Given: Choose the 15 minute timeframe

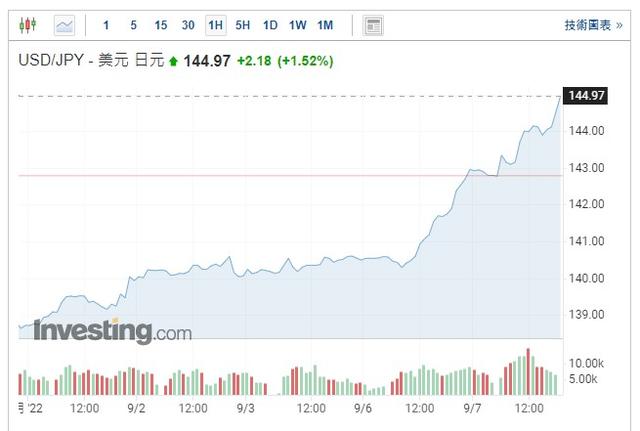Looking at the screenshot, I should pos(161,25).
